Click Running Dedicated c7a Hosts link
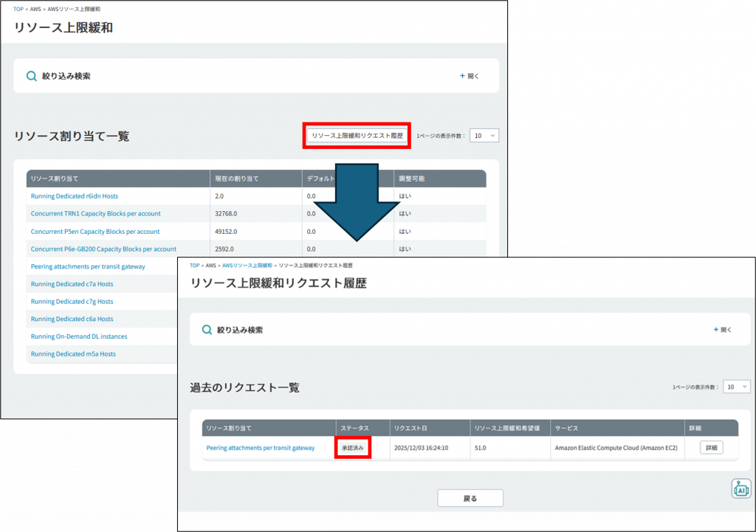The width and height of the screenshot is (756, 532). (72, 284)
